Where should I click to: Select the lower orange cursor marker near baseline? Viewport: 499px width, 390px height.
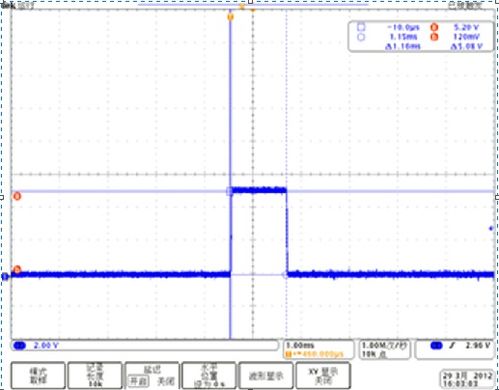[17, 269]
